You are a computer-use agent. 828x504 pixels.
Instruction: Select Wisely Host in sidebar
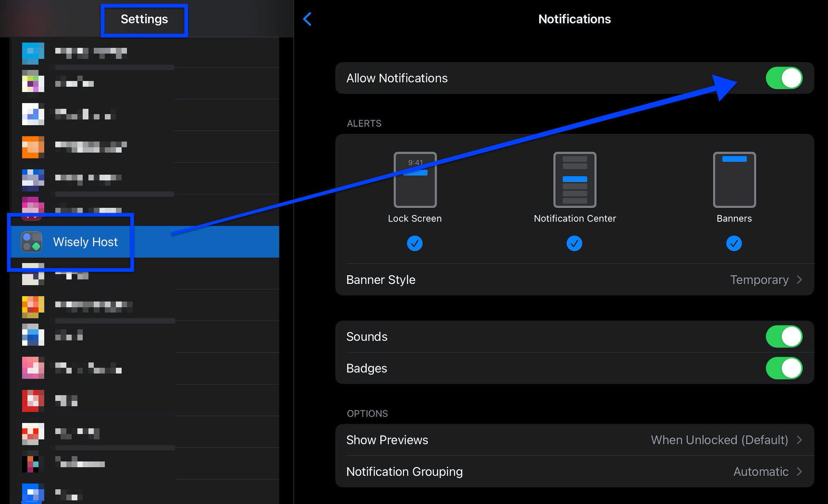(145, 242)
